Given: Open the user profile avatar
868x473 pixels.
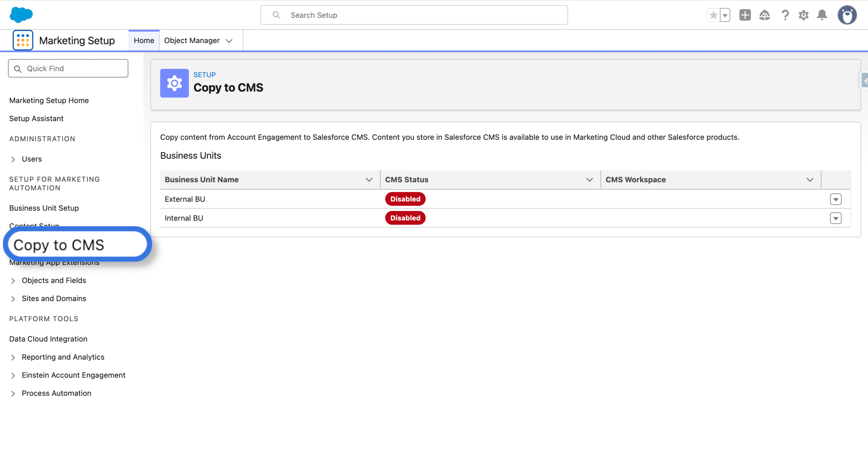Looking at the screenshot, I should pyautogui.click(x=847, y=15).
